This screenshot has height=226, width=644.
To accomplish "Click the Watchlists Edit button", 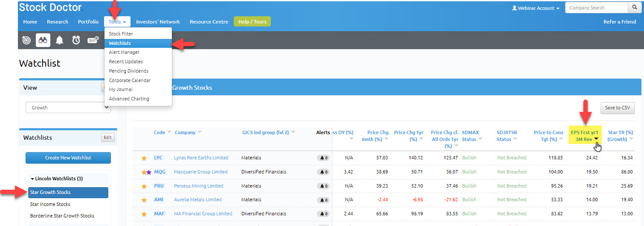I will (108, 138).
